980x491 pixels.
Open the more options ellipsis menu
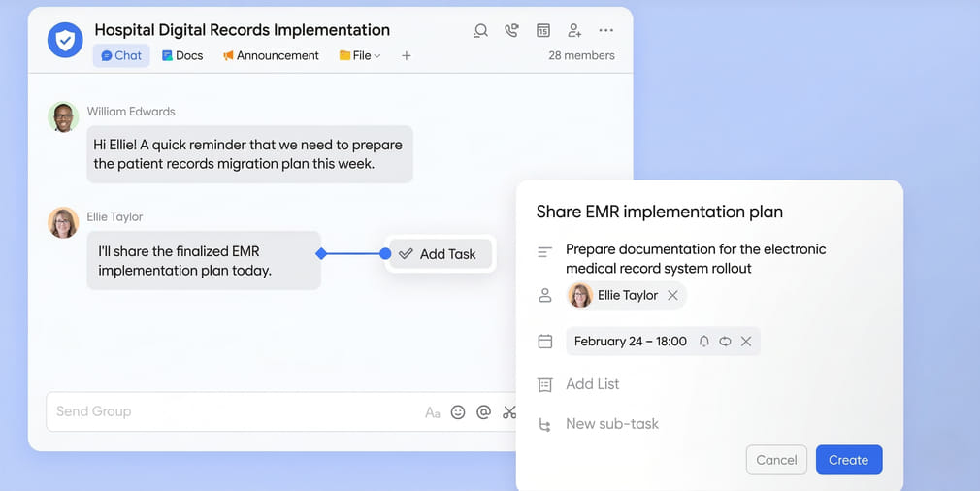tap(606, 31)
